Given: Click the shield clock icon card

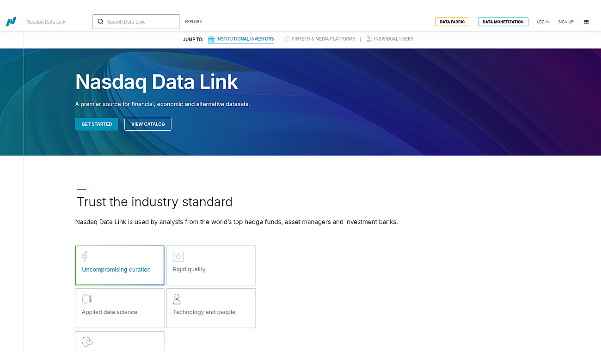Looking at the screenshot, I should pyautogui.click(x=120, y=341).
